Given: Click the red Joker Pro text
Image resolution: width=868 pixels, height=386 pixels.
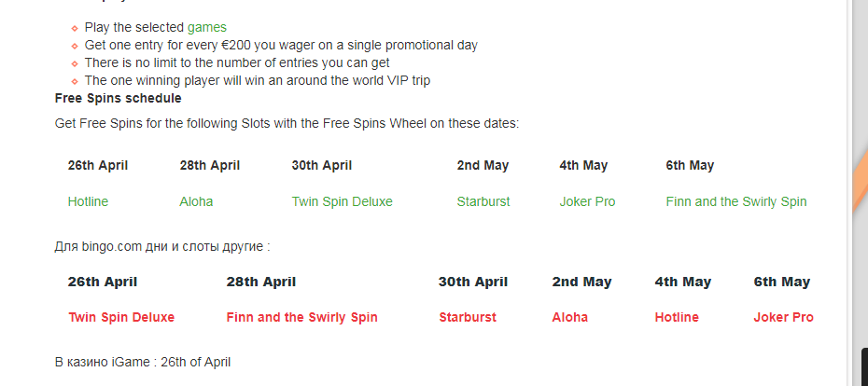Looking at the screenshot, I should coord(783,317).
